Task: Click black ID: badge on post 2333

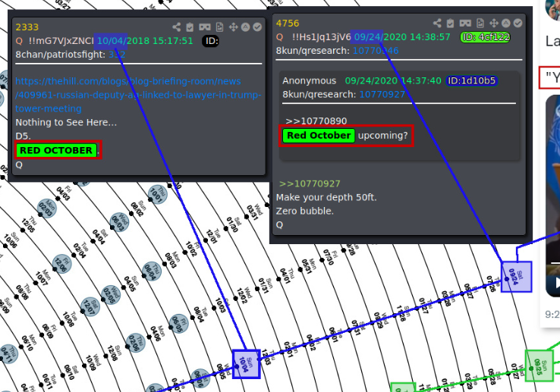Action: (x=211, y=41)
